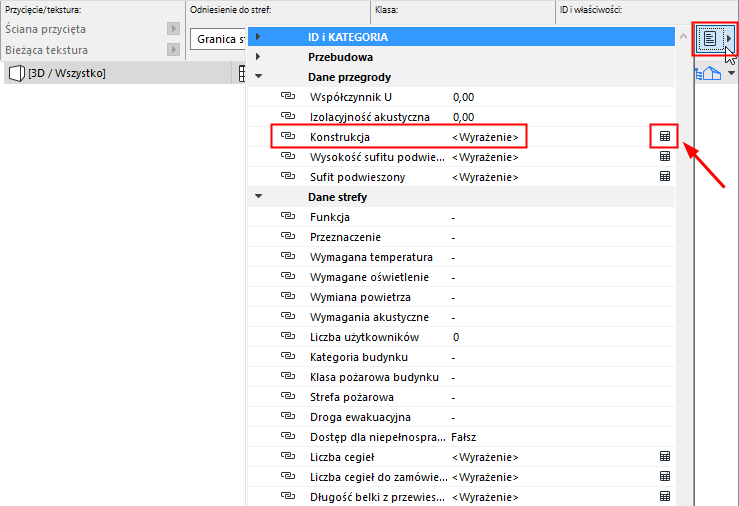
Task: Click link icon for Droga ewakuacyjna
Action: (x=287, y=416)
